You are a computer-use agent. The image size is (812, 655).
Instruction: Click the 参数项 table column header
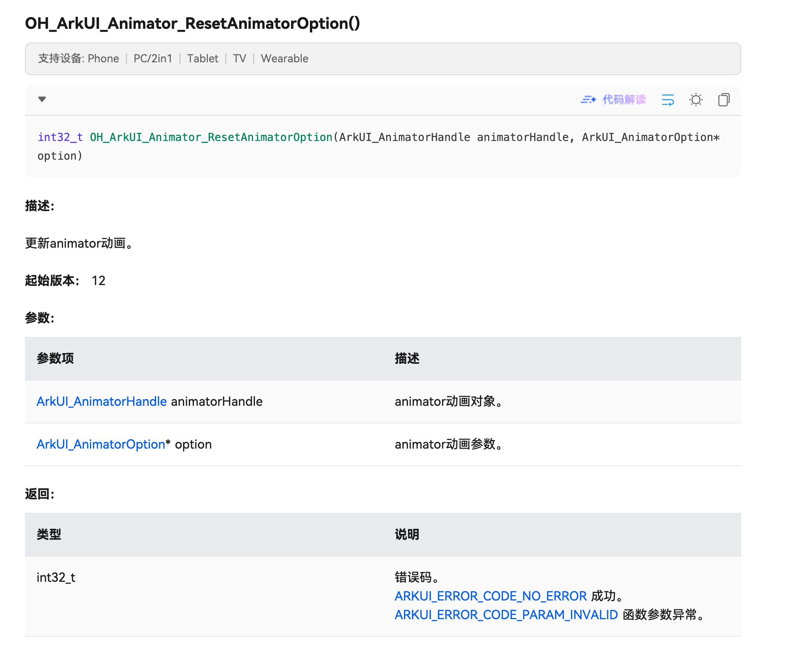pos(55,359)
